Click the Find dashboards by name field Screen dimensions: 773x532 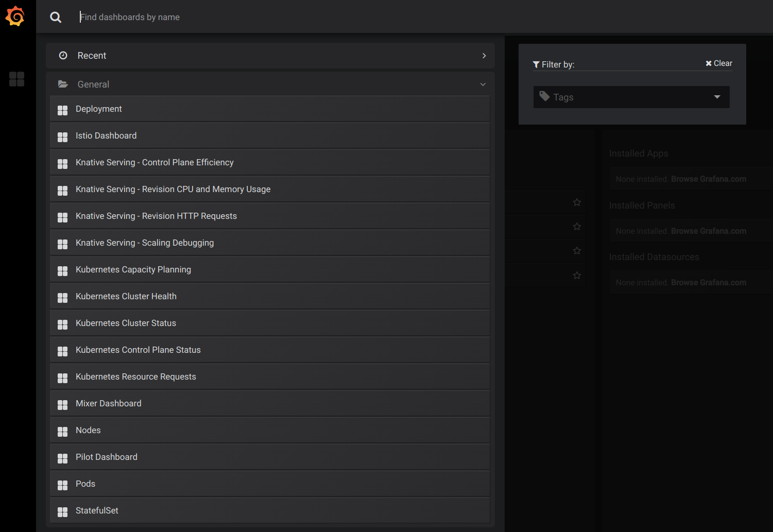pyautogui.click(x=422, y=17)
